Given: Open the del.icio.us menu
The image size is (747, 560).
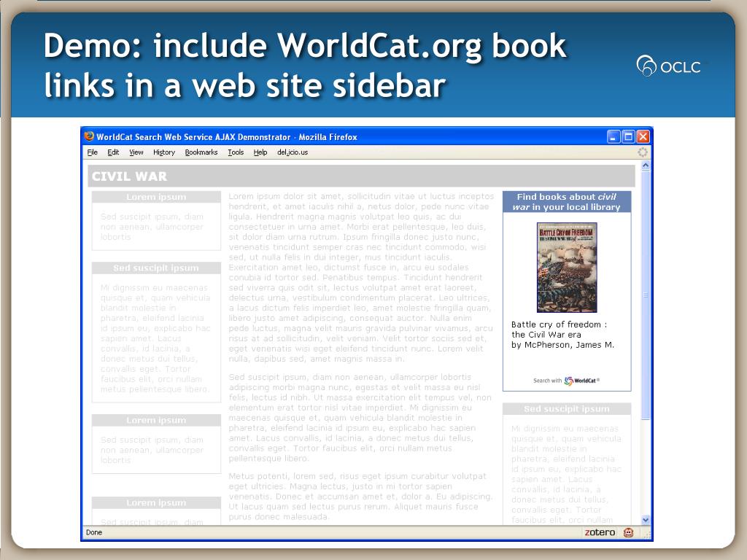Looking at the screenshot, I should point(293,152).
